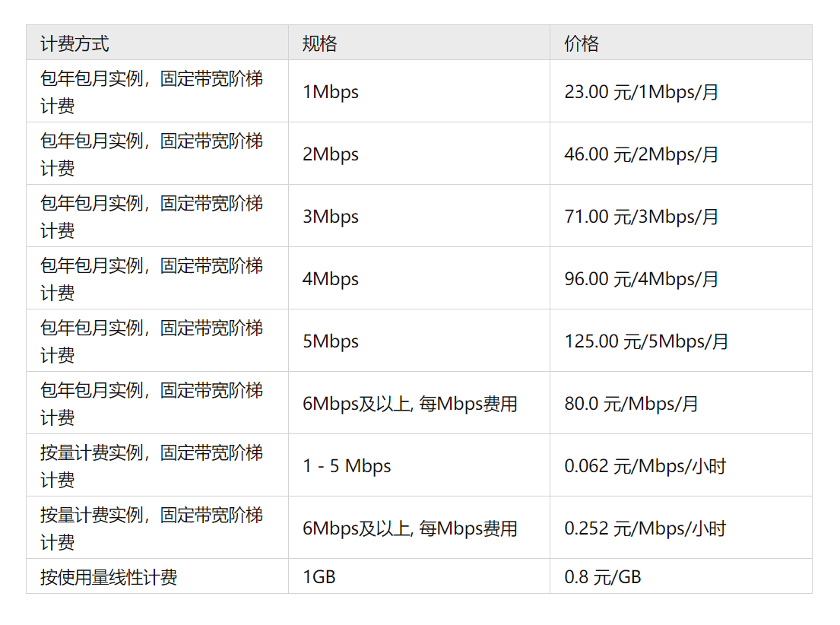
Task: Select the 按使用量线性计费 cell
Action: (x=109, y=578)
